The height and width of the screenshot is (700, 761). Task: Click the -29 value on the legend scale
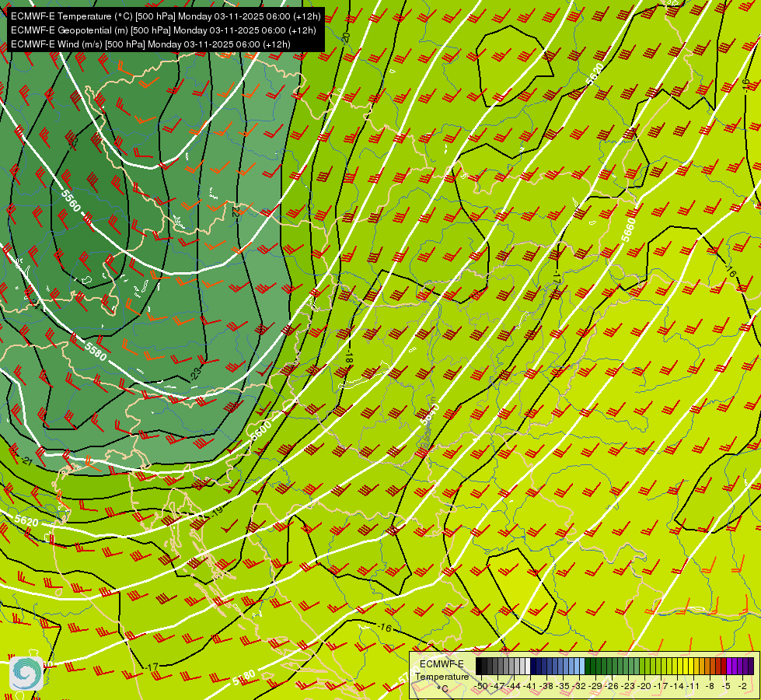595,686
